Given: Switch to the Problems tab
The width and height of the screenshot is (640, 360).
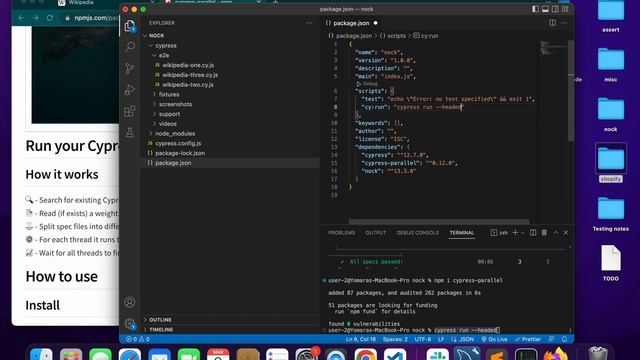Looking at the screenshot, I should [342, 233].
